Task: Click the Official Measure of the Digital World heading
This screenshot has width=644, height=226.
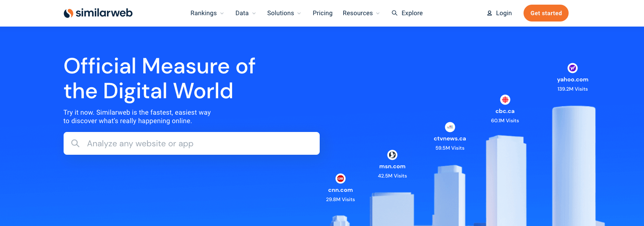Action: 160,78
